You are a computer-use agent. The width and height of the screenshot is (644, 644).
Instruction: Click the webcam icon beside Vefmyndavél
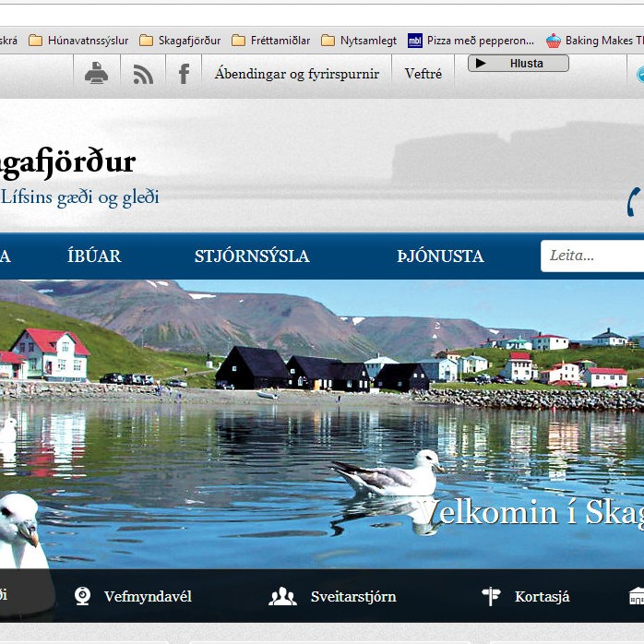[x=82, y=596]
